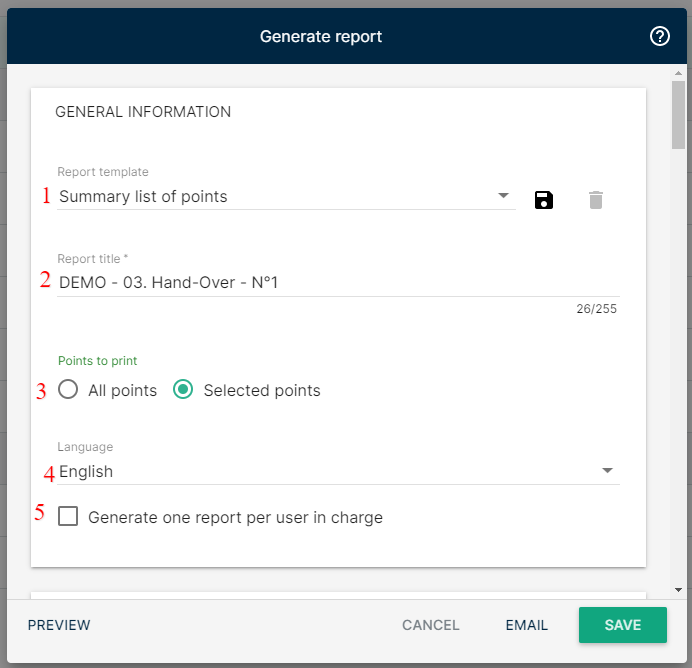This screenshot has width=692, height=668.
Task: Select the All points radio button
Action: tap(68, 390)
